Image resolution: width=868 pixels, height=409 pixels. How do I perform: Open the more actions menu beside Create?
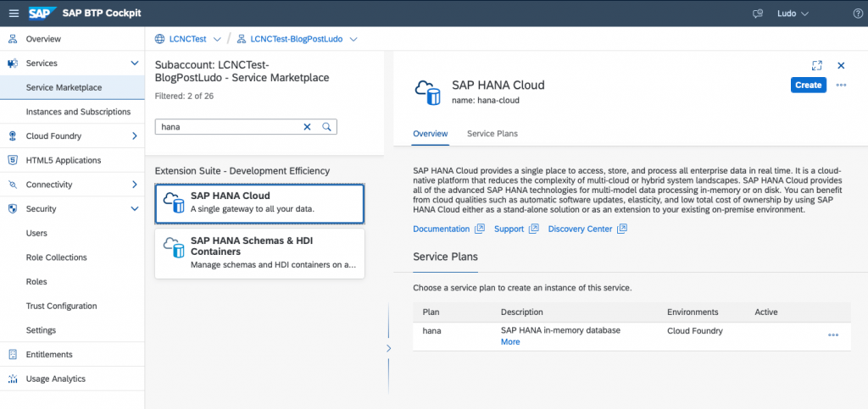pos(842,86)
